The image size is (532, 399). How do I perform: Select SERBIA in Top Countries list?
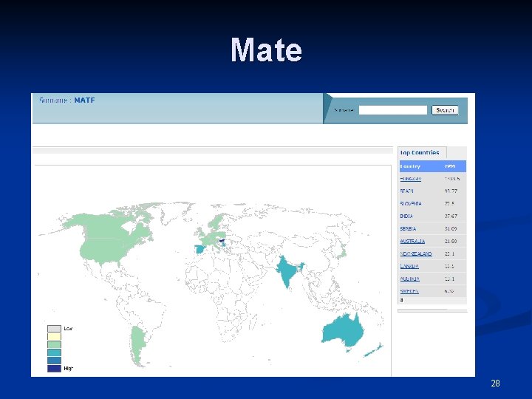(x=408, y=228)
